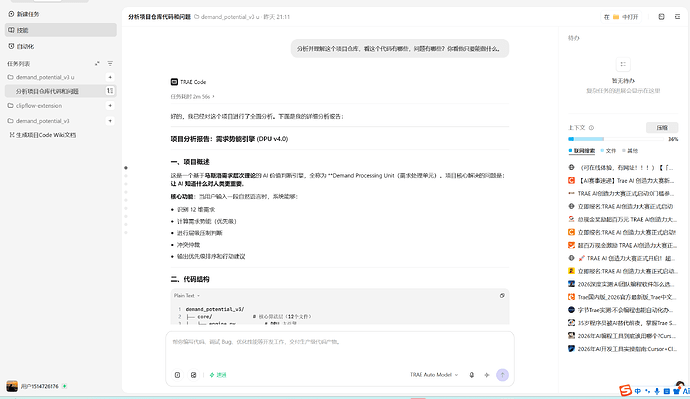Switch to the 其他 tab
The image size is (690, 399).
click(630, 151)
